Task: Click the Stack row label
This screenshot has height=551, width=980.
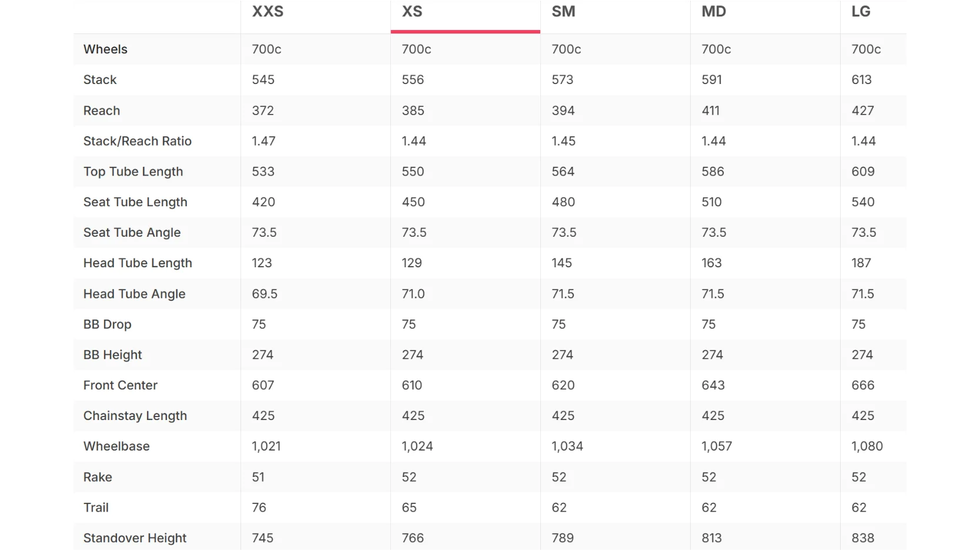Action: 100,80
